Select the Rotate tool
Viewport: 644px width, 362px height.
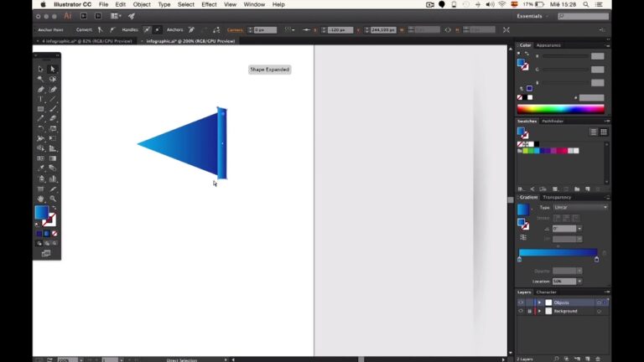pos(40,128)
